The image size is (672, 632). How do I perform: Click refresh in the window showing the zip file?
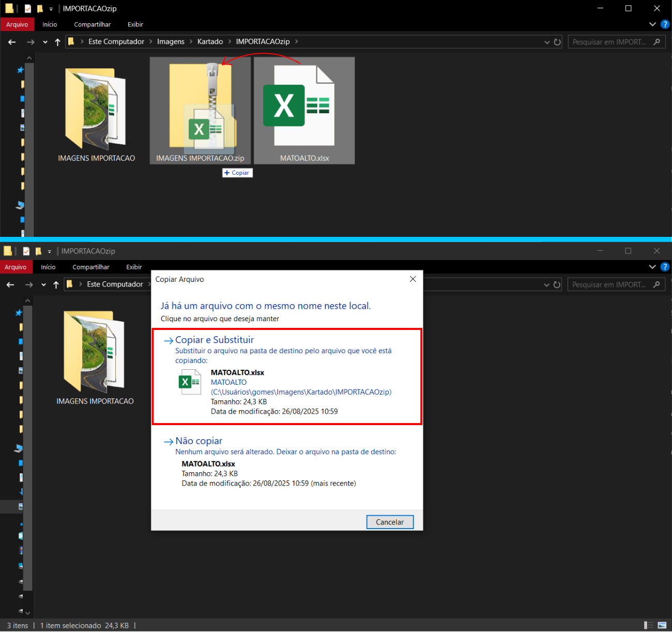coord(557,42)
